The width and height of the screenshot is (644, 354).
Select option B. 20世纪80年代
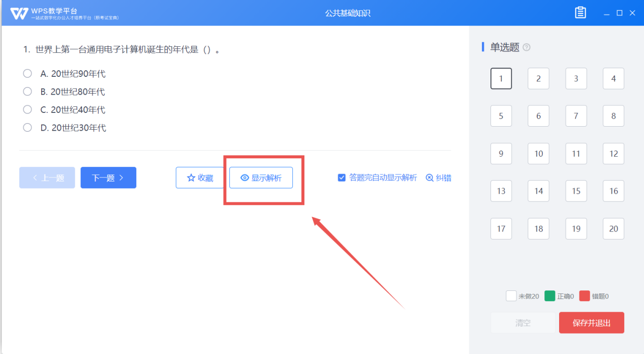(27, 92)
